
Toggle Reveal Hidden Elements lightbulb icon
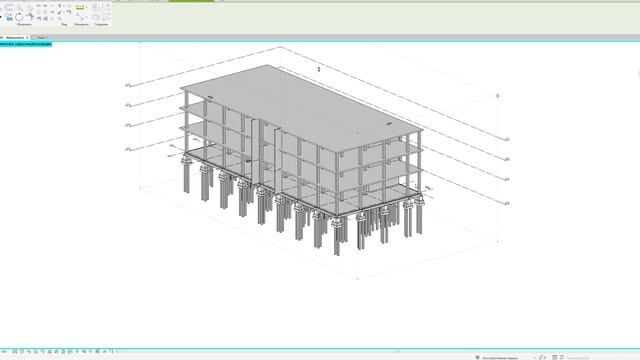point(77,351)
